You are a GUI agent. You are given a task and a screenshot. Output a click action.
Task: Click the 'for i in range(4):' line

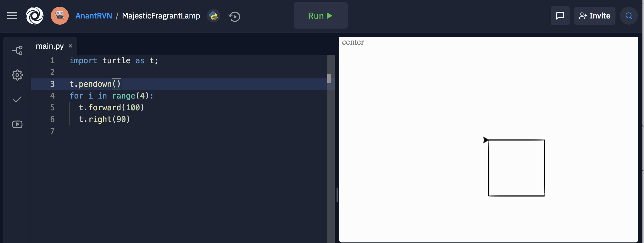(x=112, y=96)
